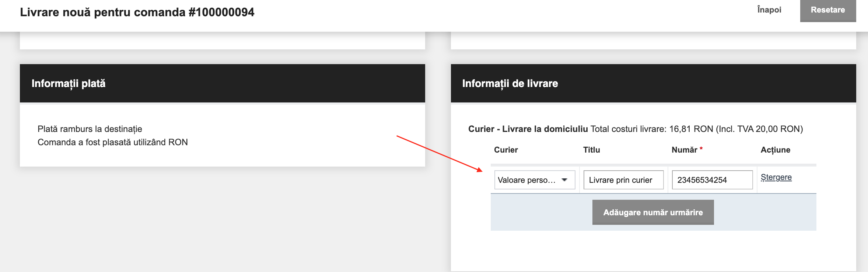Select the text Plată ramburs la destinație
868x272 pixels.
tap(90, 129)
